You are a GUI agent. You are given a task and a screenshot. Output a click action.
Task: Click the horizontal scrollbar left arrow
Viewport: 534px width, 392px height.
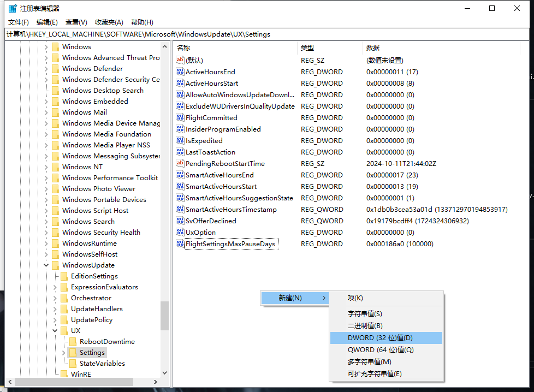(x=10, y=382)
